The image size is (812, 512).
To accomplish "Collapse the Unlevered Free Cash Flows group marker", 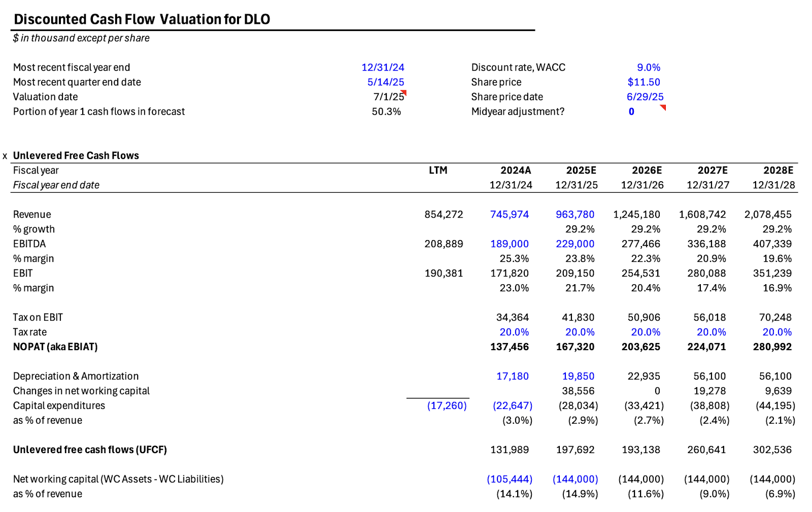I will (5, 156).
